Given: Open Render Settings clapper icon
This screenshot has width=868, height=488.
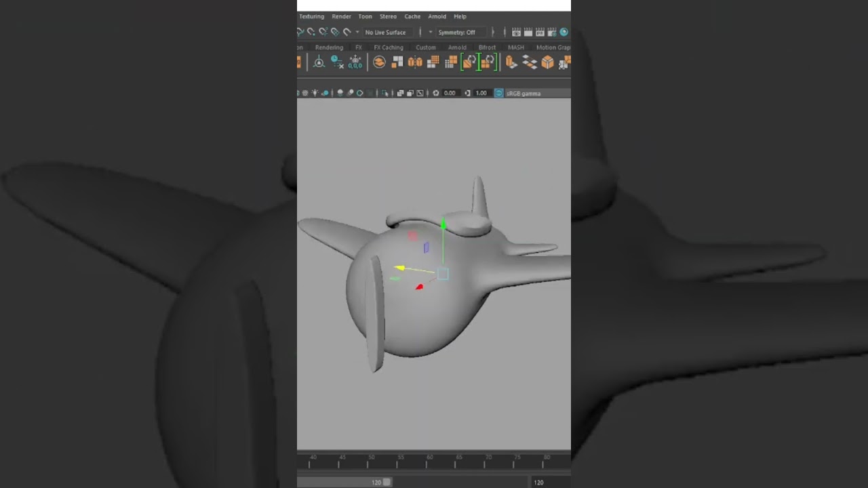Looking at the screenshot, I should pos(552,32).
